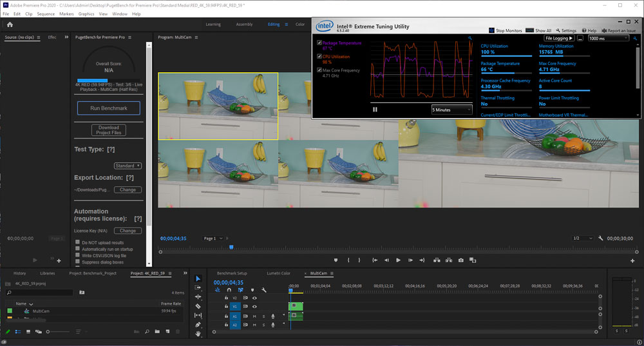Step forward one frame
644x346 pixels.
pyautogui.click(x=410, y=260)
